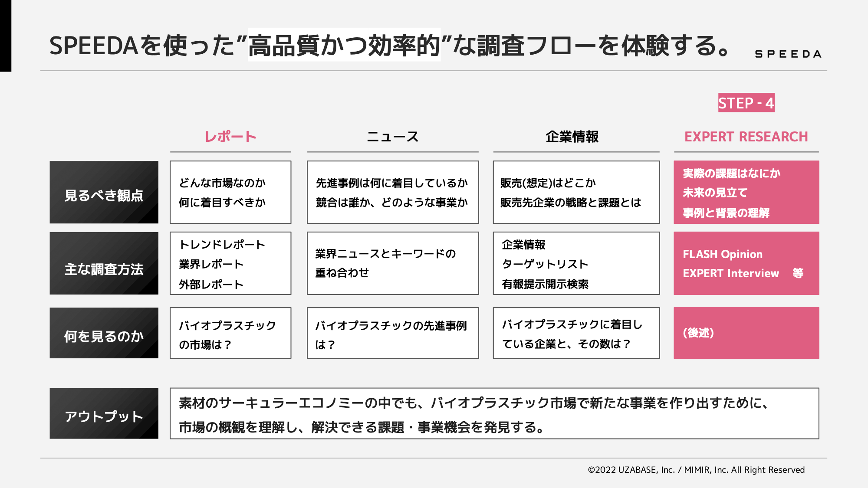
Task: Click the どんな市場なのか text
Action: (x=222, y=183)
